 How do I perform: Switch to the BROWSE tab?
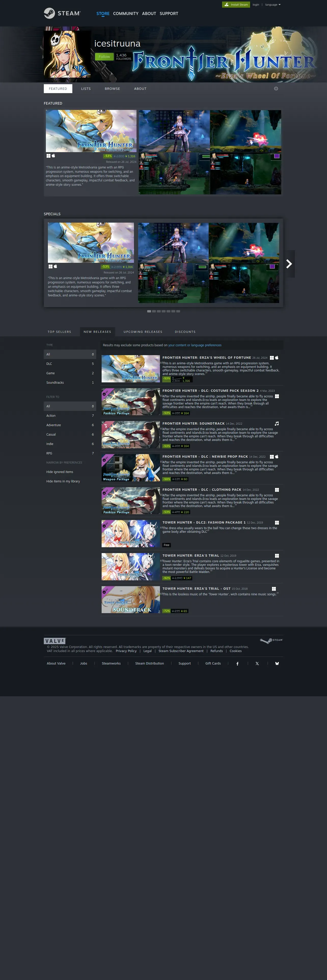point(112,89)
